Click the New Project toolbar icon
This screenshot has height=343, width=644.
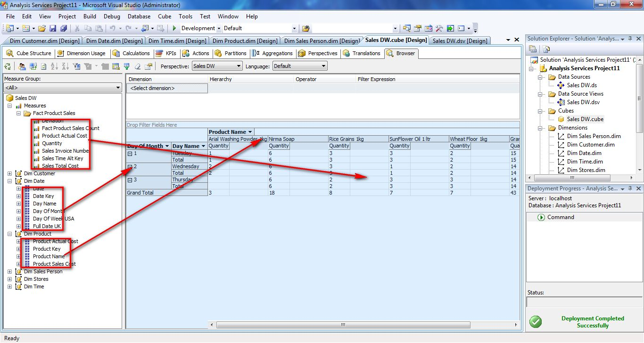point(10,28)
